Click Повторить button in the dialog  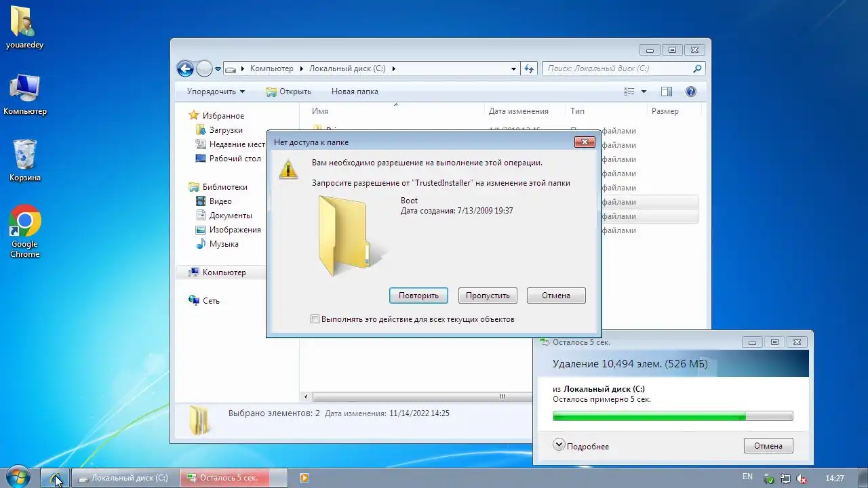tap(418, 296)
